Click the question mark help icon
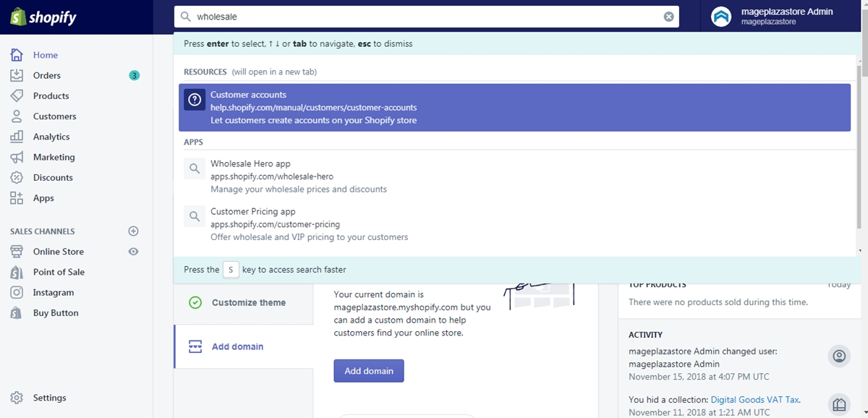Screen dimensions: 868x418 [x=195, y=100]
